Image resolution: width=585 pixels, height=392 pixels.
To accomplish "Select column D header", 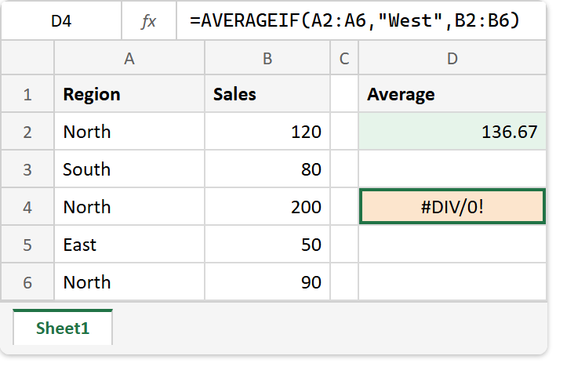I will 452,58.
